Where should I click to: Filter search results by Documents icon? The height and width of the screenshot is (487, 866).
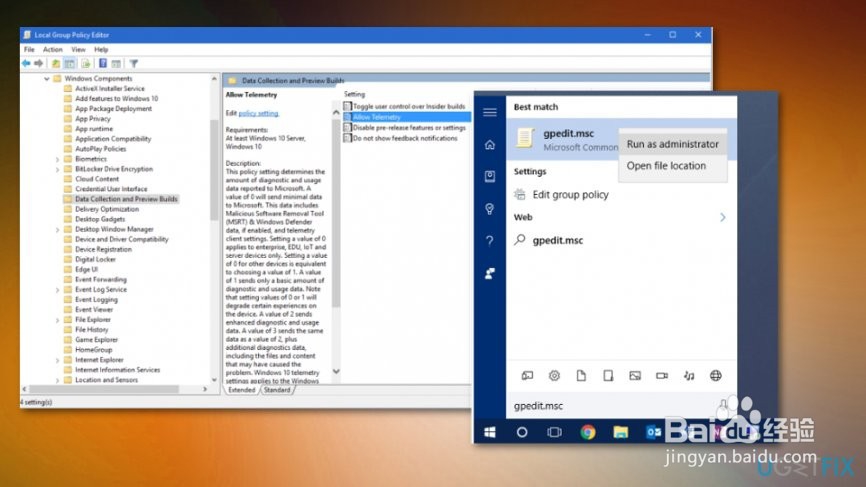click(581, 375)
